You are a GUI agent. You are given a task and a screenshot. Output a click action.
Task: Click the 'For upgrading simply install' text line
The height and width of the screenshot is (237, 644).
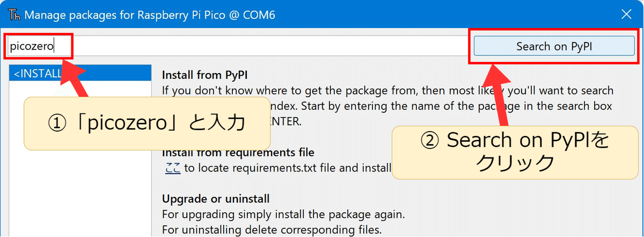tap(283, 214)
